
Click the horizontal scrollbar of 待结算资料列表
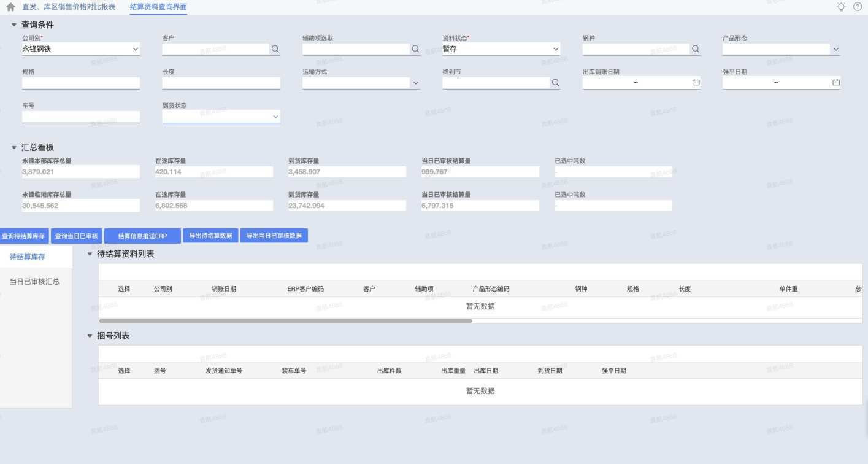pos(286,320)
